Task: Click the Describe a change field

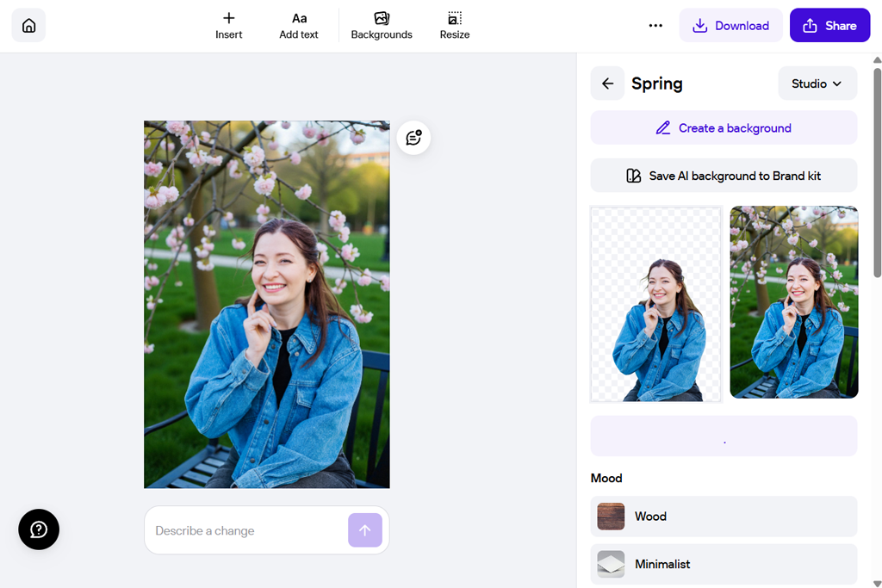Action: coord(247,530)
